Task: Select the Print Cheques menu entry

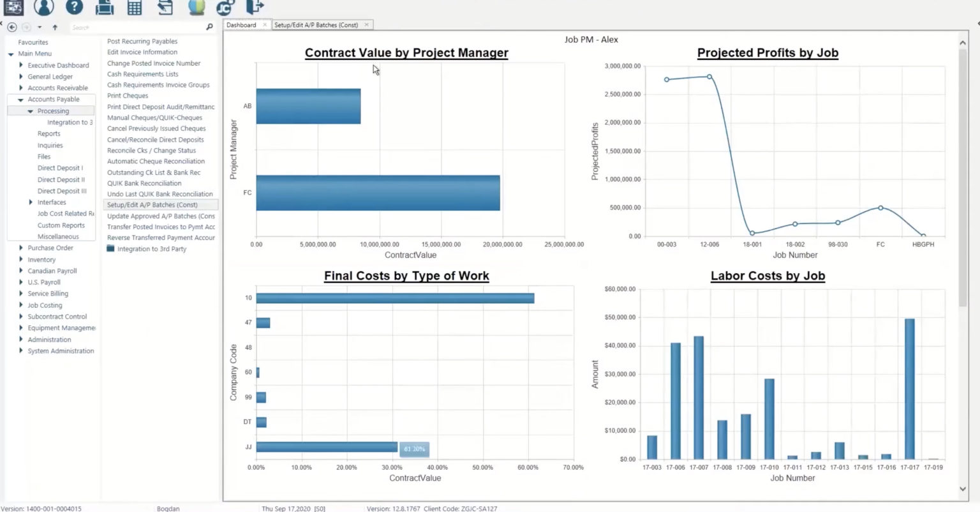Action: (x=128, y=95)
